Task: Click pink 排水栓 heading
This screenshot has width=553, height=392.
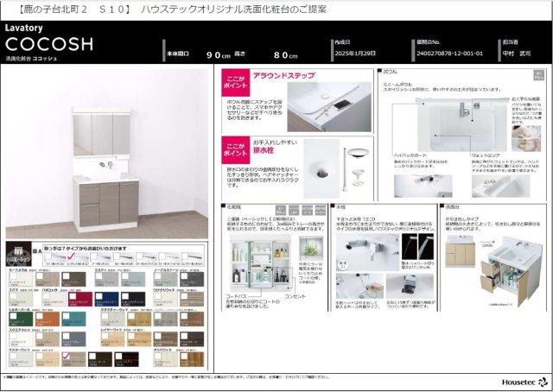Action: tap(263, 150)
